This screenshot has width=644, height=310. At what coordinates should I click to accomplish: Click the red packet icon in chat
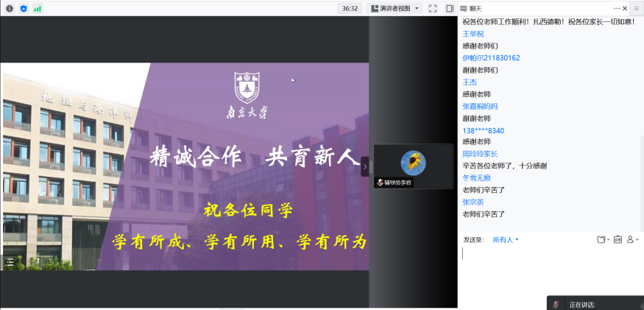(x=618, y=239)
